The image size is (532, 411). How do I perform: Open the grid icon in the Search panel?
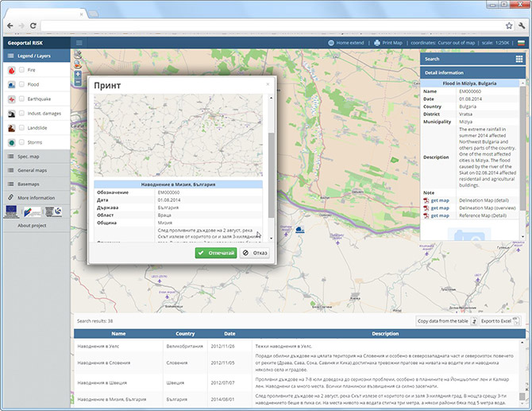click(519, 59)
